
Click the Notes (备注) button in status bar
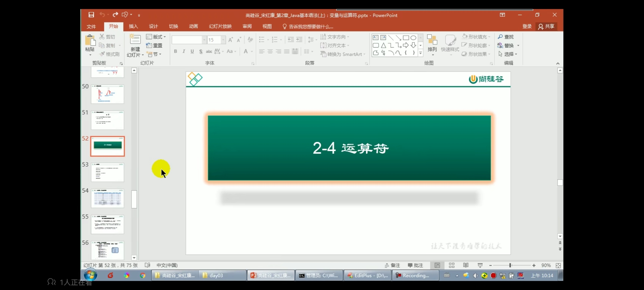[x=392, y=265]
